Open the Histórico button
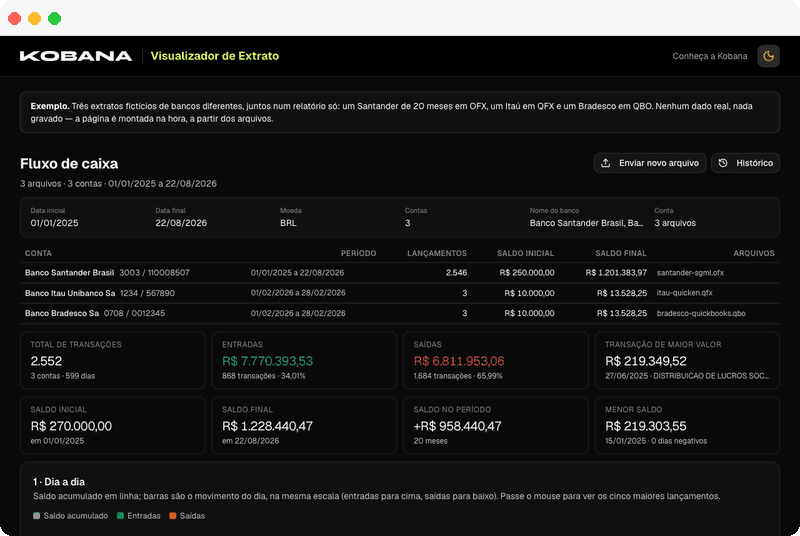 pyautogui.click(x=745, y=163)
